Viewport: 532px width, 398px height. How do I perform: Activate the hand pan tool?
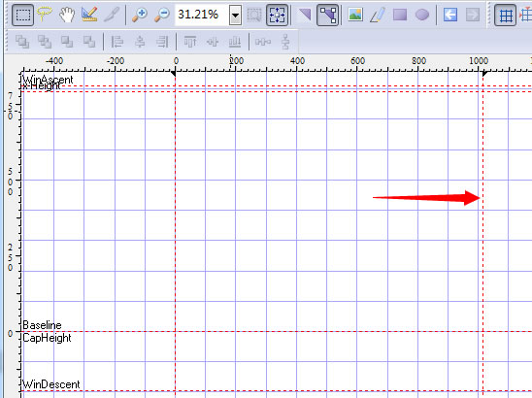click(x=67, y=15)
